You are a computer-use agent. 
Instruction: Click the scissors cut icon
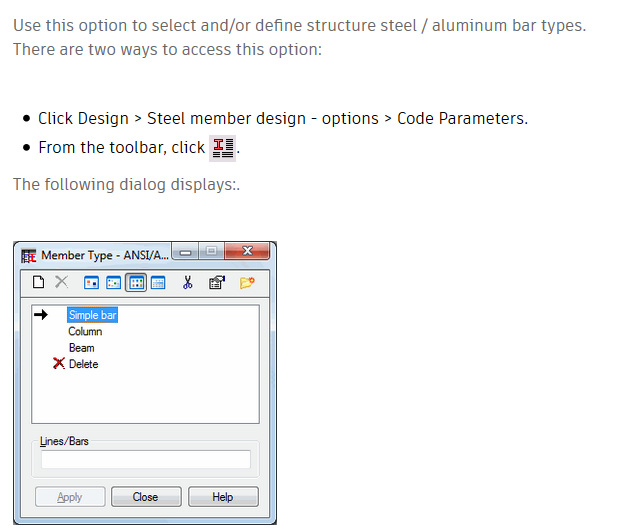pos(187,283)
